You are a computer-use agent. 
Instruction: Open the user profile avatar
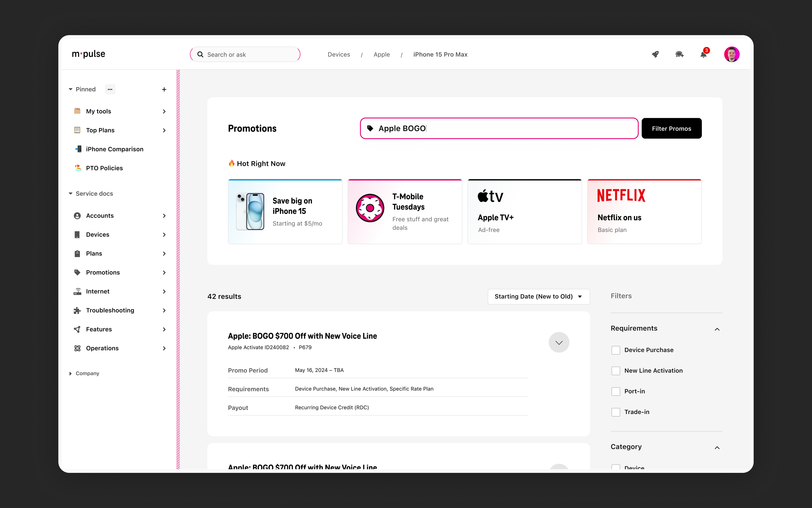[732, 54]
